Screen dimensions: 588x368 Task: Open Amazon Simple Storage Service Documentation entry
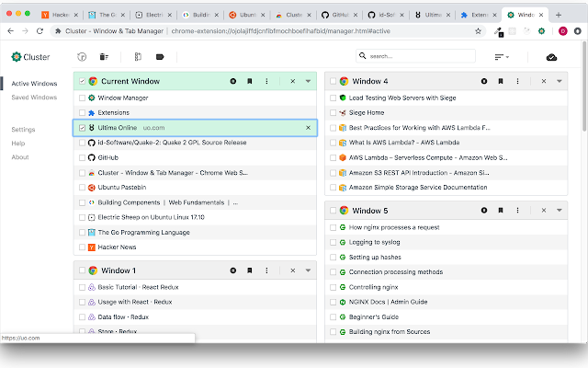point(418,188)
